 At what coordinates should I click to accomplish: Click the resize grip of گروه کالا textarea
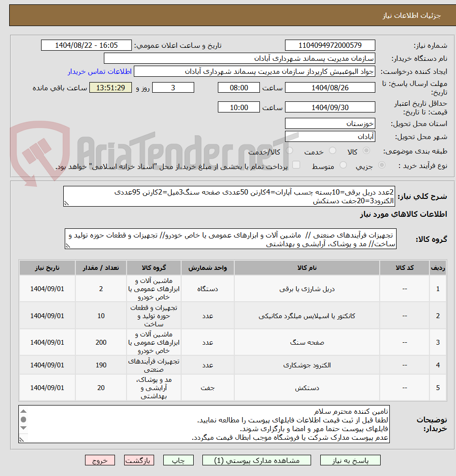[x=68, y=246]
